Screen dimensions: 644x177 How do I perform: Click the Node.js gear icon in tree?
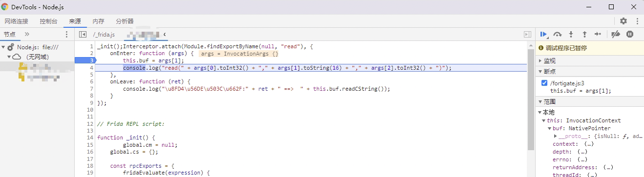11,47
